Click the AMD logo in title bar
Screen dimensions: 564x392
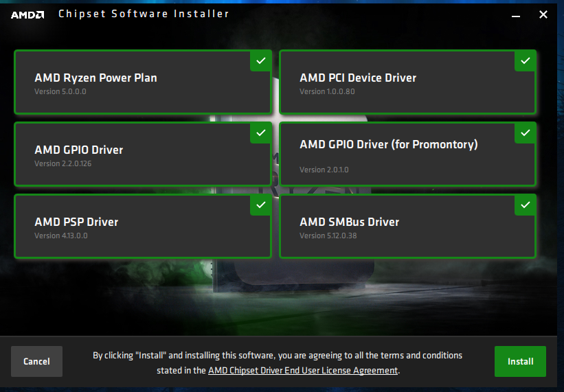[27, 14]
